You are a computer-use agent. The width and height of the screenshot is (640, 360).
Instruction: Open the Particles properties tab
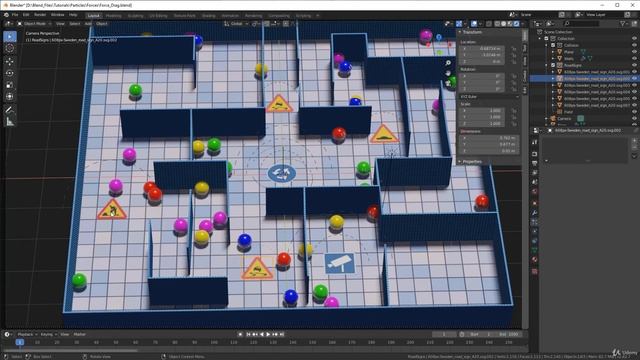(535, 222)
